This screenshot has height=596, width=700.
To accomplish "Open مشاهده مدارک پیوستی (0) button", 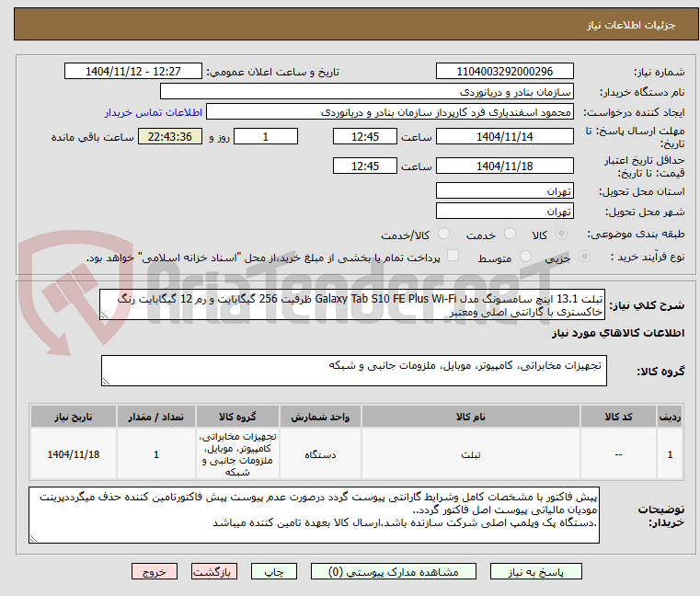I will (x=394, y=571).
